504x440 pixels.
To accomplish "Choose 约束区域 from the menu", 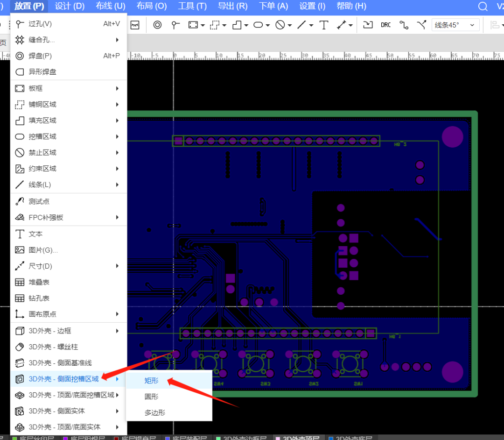I will click(69, 169).
